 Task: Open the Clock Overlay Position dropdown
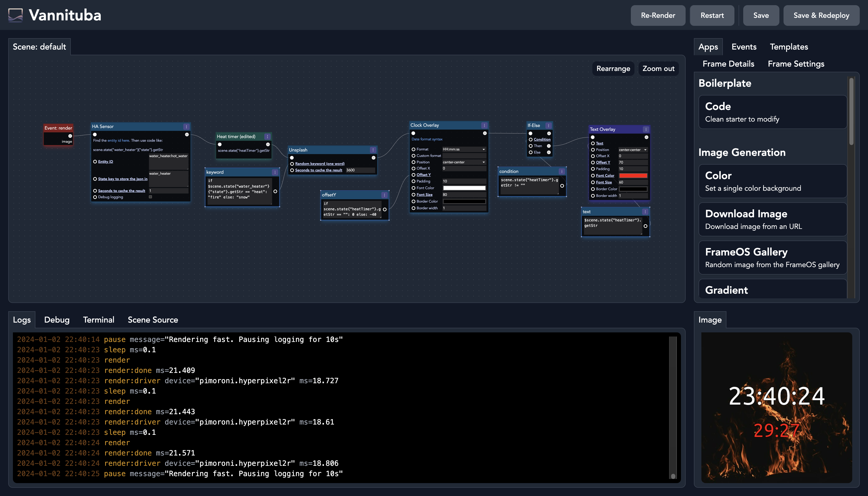point(464,162)
